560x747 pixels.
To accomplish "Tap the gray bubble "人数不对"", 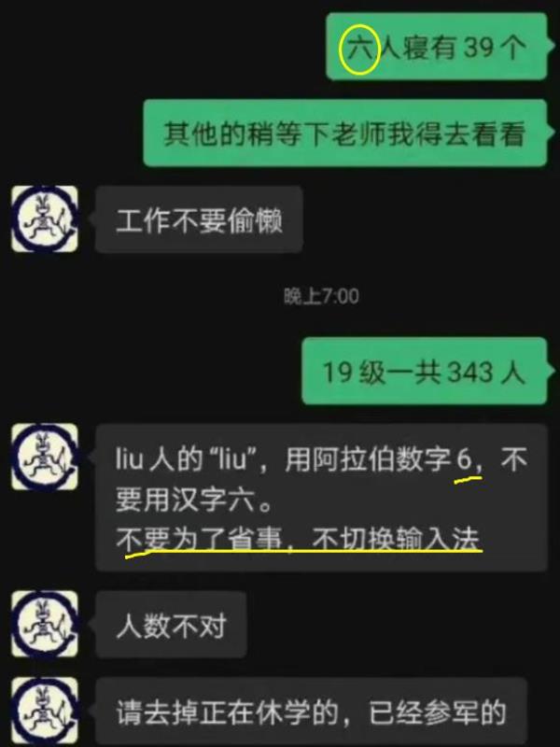I will click(x=171, y=625).
